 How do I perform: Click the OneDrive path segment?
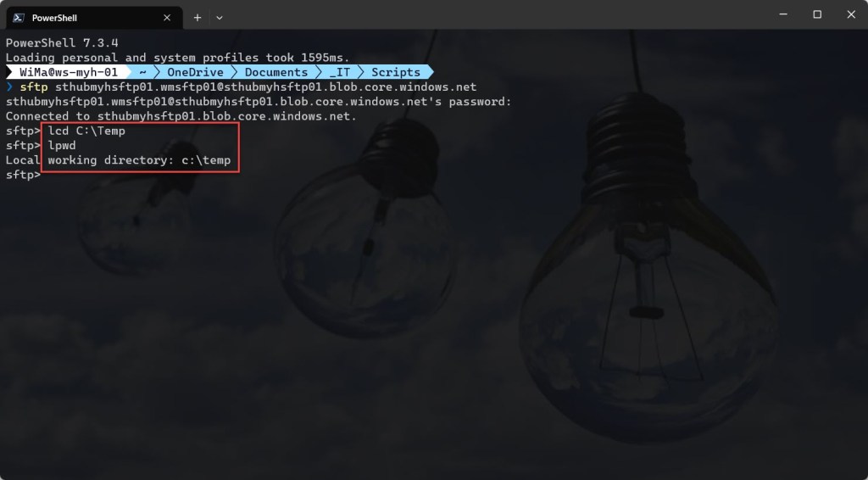pyautogui.click(x=195, y=72)
